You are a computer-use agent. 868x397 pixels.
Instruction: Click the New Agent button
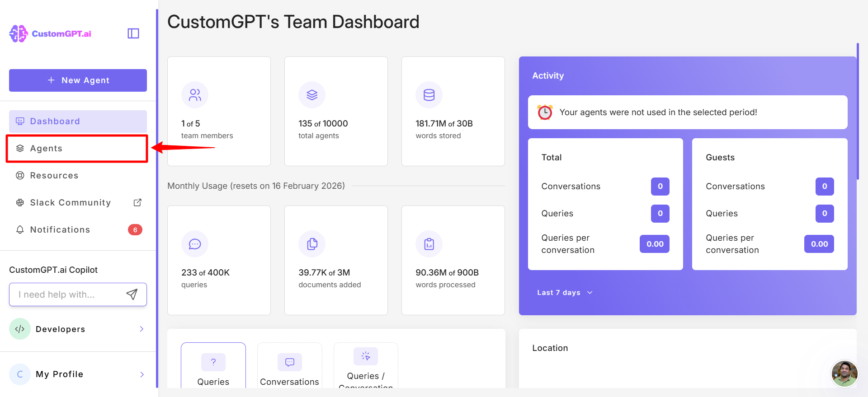click(x=78, y=80)
